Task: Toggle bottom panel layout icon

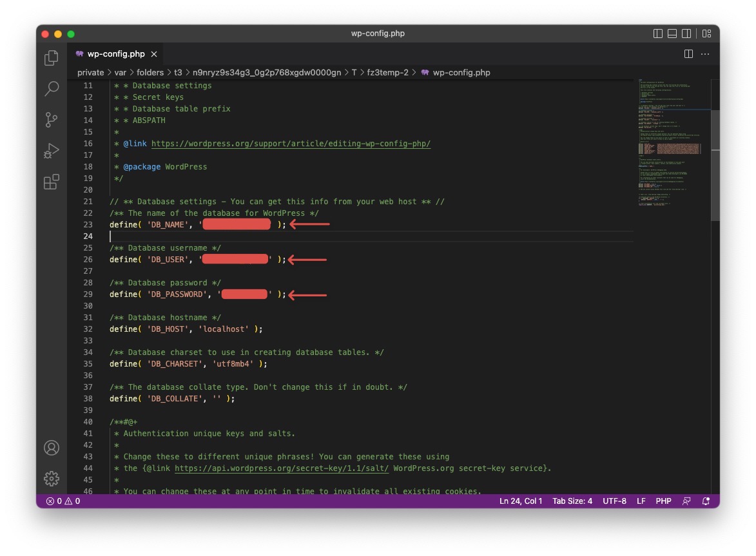Action: (x=672, y=34)
